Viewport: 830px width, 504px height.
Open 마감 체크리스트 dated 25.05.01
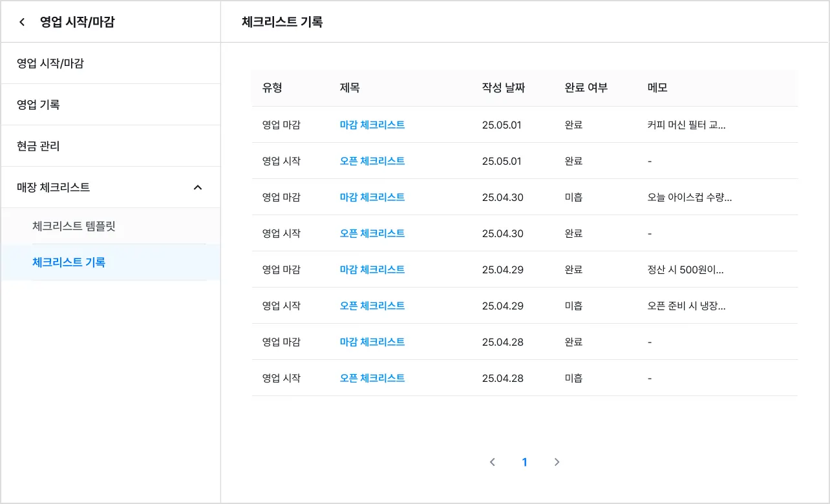tap(372, 125)
